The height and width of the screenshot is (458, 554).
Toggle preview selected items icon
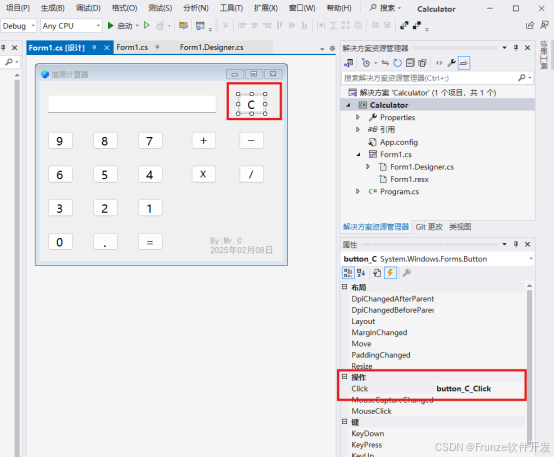[x=464, y=63]
